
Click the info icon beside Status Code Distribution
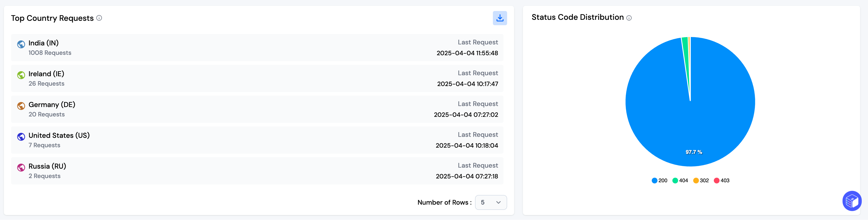[x=629, y=18]
